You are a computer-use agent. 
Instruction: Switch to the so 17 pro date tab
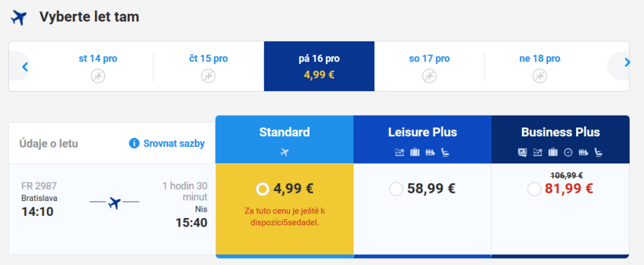pyautogui.click(x=429, y=66)
